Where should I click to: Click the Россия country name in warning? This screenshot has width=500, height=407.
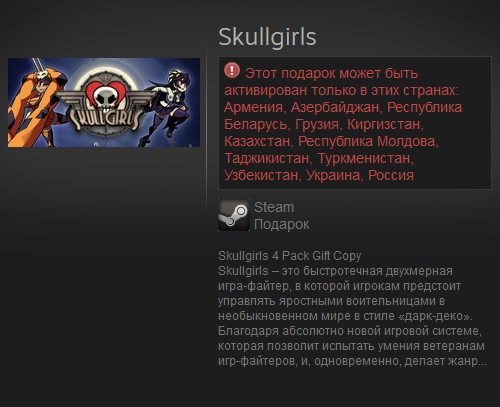(391, 175)
